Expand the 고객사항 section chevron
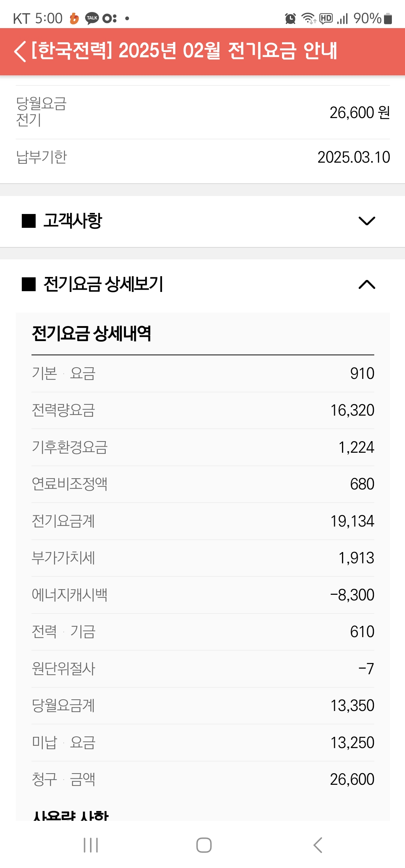 [367, 221]
